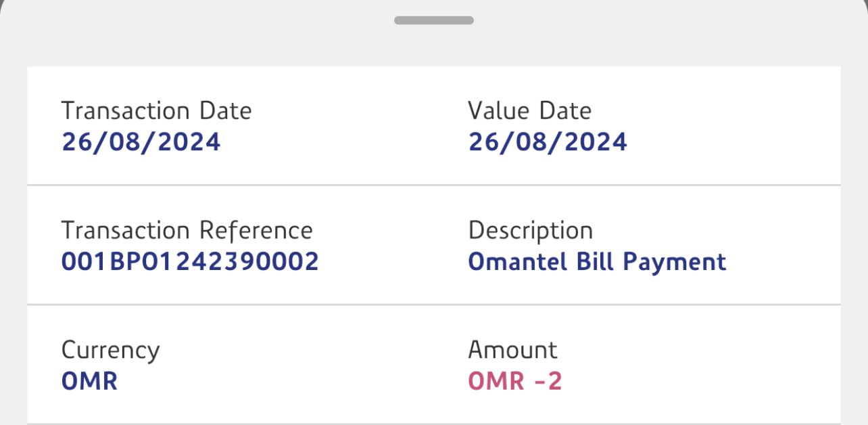Select the OMR -2 amount value
The height and width of the screenshot is (425, 868).
coord(515,382)
